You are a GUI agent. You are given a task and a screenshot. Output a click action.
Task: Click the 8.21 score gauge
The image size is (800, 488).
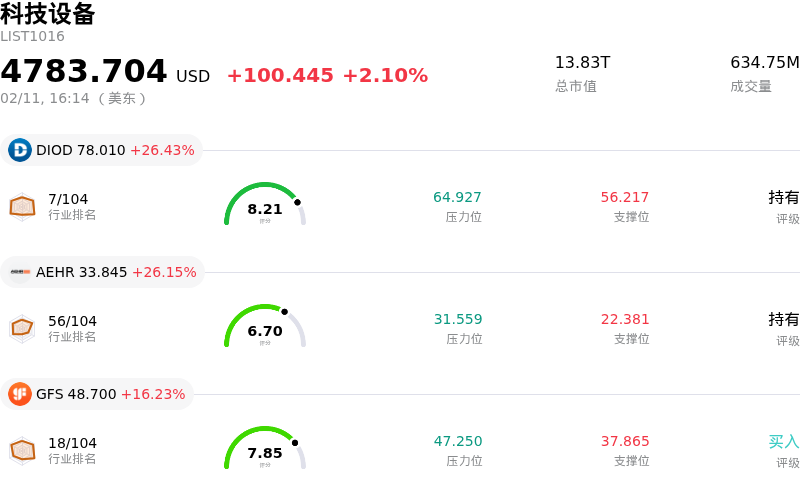[264, 206]
